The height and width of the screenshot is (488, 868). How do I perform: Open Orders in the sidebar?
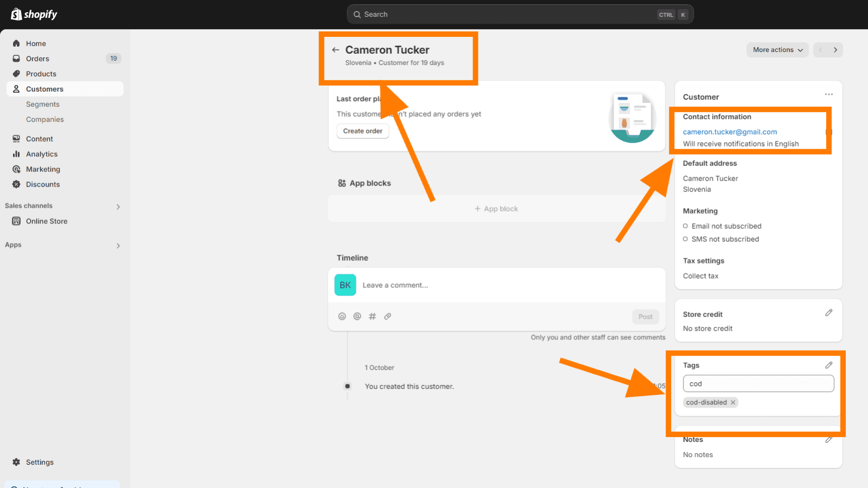click(x=37, y=59)
